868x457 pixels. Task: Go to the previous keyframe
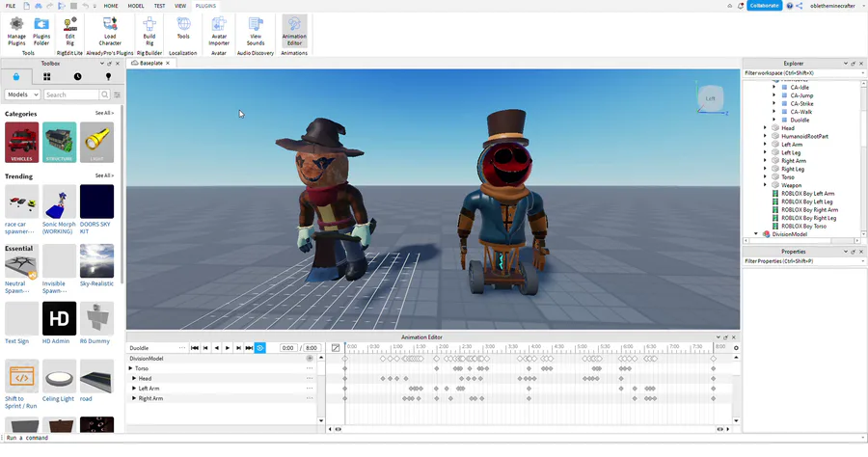pos(205,347)
